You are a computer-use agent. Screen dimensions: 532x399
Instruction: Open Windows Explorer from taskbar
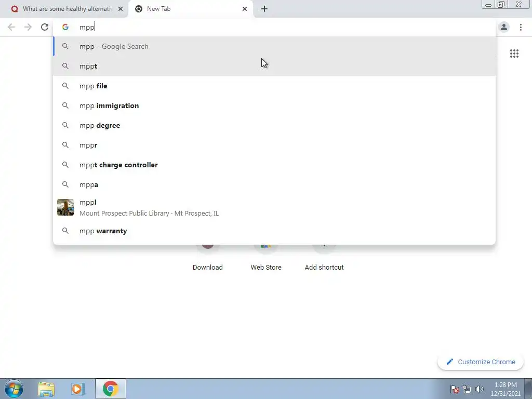coord(46,389)
